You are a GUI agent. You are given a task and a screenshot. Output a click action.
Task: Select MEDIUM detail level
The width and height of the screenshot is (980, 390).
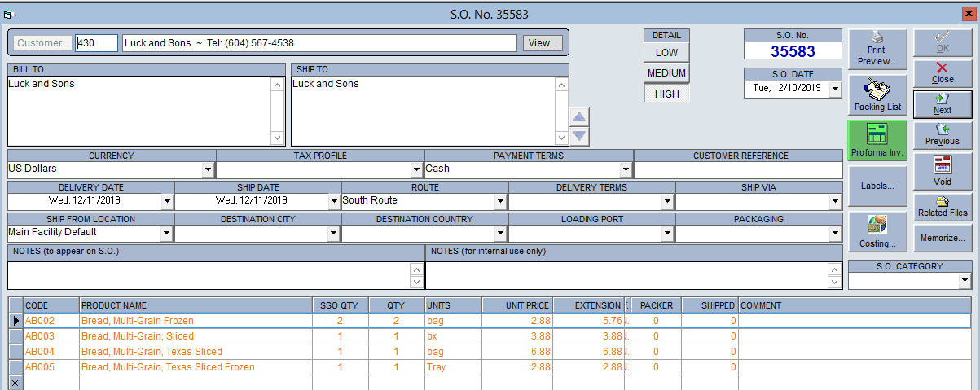(x=666, y=73)
